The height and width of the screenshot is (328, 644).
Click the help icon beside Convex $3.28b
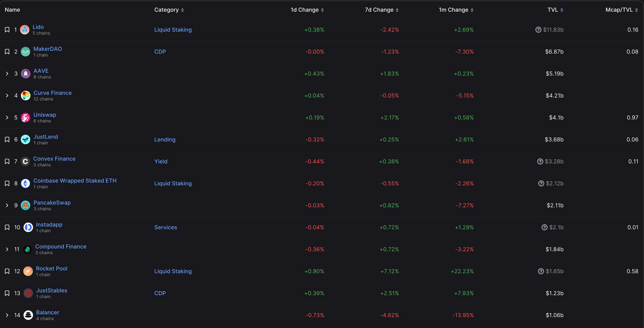(540, 162)
